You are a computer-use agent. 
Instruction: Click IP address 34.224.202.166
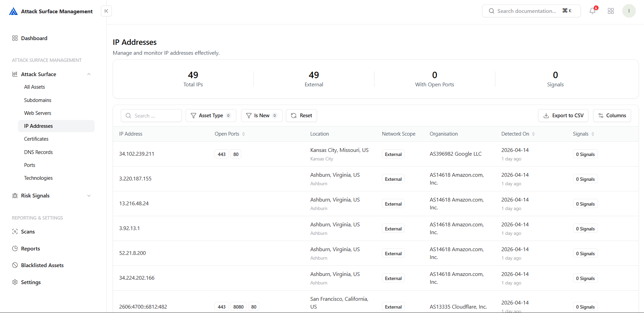pos(137,278)
